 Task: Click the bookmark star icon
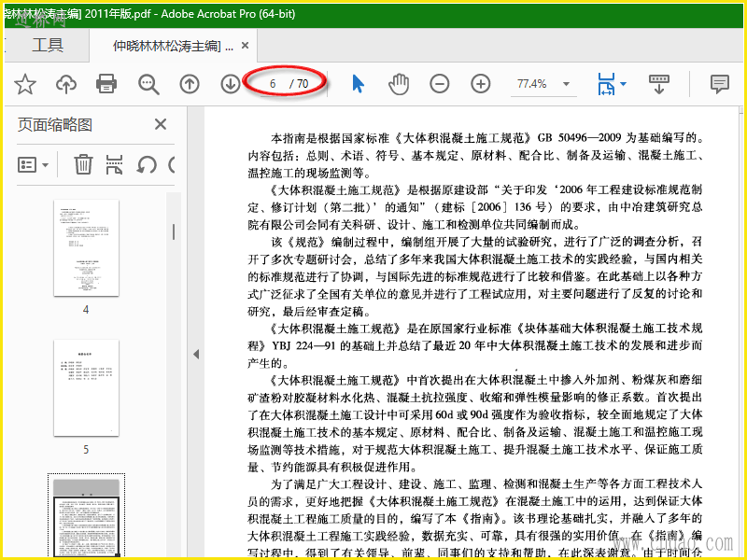click(25, 84)
